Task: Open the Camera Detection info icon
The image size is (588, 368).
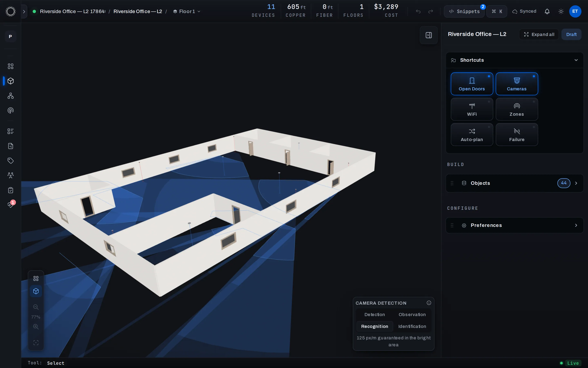Action: (429, 303)
